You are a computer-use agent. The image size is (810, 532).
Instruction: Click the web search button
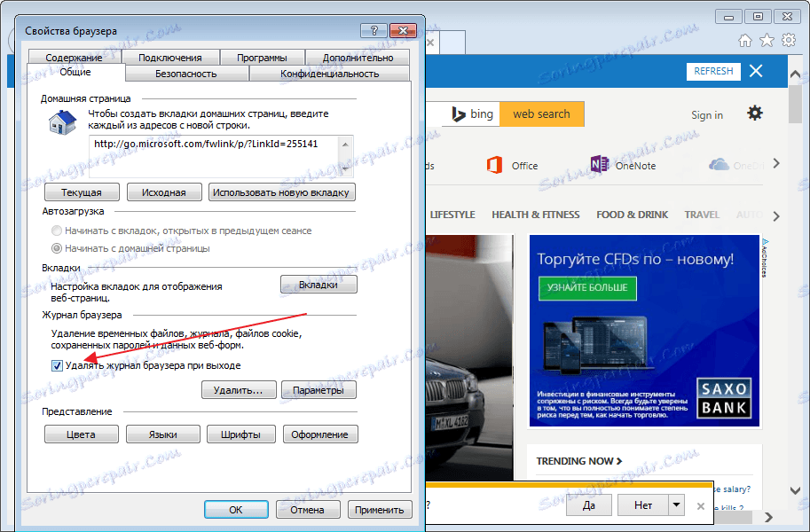click(x=542, y=114)
